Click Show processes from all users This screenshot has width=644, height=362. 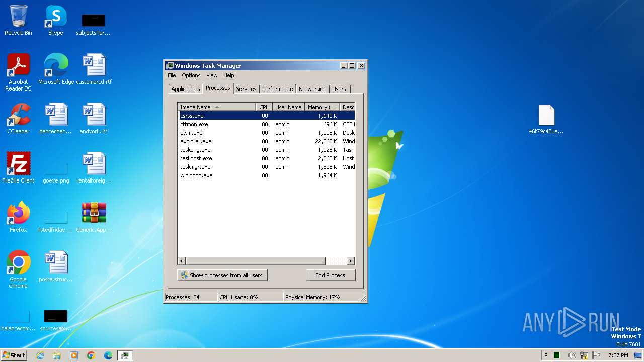222,275
